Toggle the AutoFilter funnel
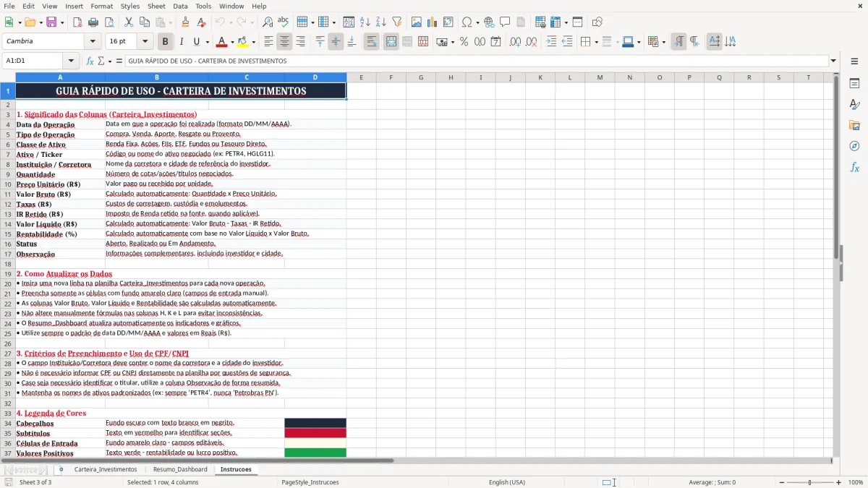The height and width of the screenshot is (488, 868). coord(396,22)
